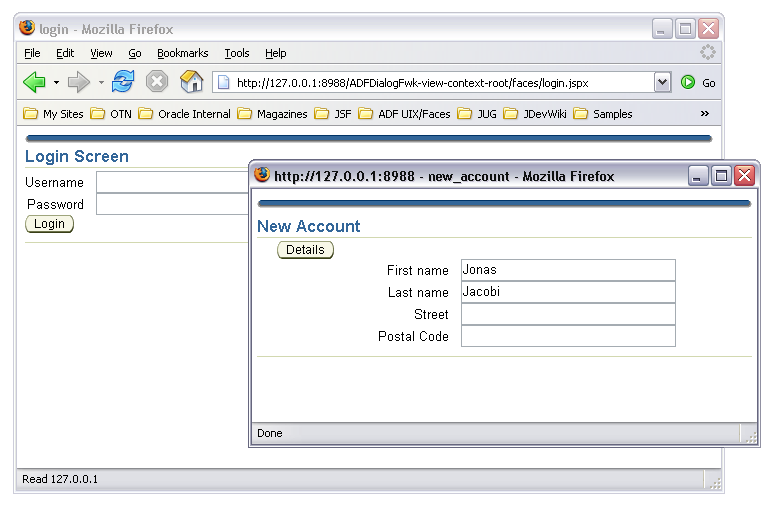
Task: Open the Magazines bookmark folder
Action: click(x=272, y=114)
